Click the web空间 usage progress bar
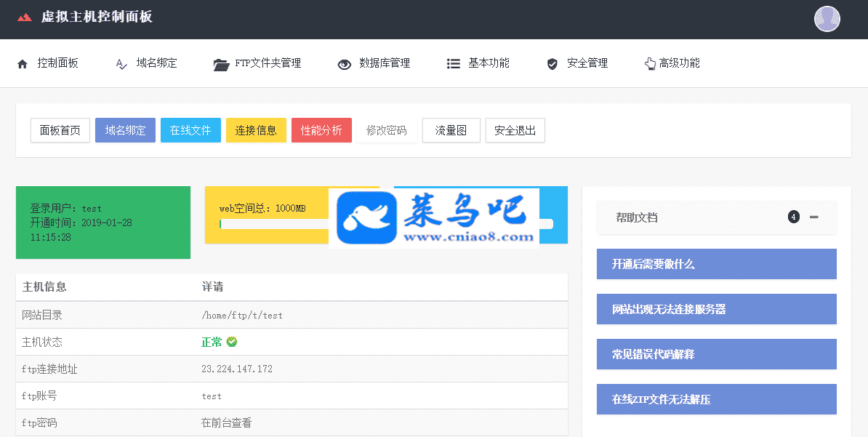Viewport: 868px width, 437px height. point(273,224)
